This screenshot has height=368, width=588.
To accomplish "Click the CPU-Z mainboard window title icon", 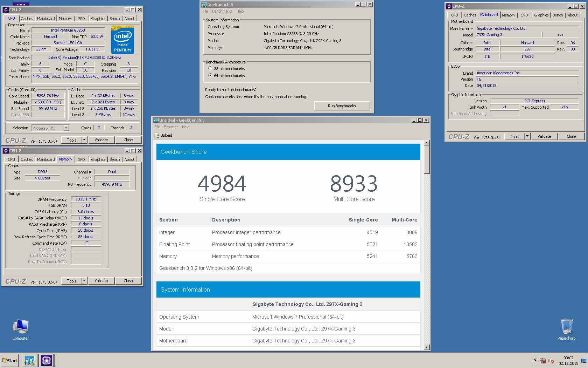I will [x=449, y=6].
